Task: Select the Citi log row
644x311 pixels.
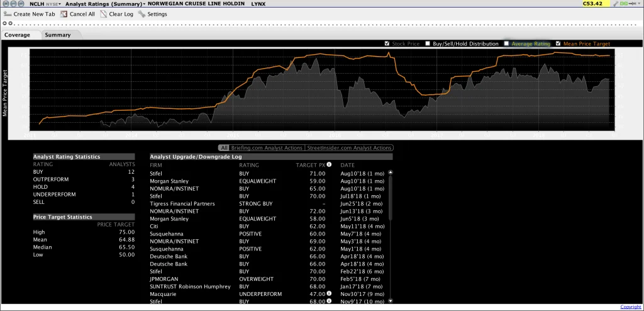Action: click(x=268, y=226)
